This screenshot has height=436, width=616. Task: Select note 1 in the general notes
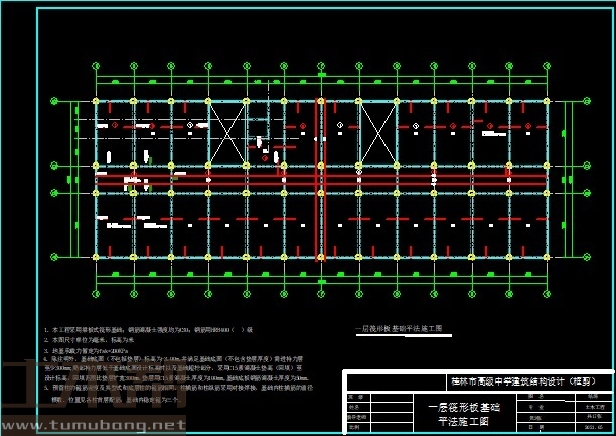click(x=150, y=329)
